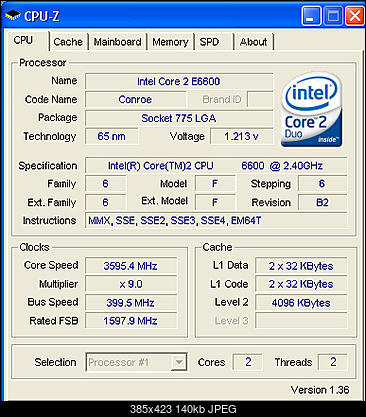
Task: Open the Mainboard tab
Action: click(x=117, y=42)
